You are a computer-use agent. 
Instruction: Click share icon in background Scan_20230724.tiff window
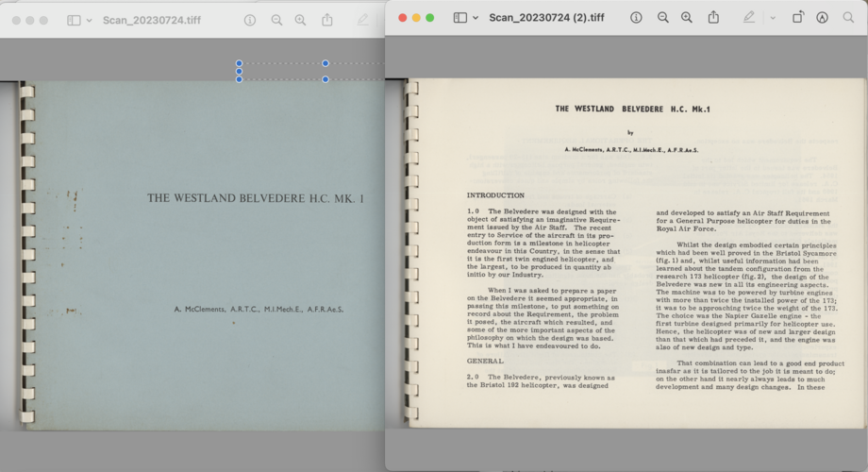pos(327,20)
